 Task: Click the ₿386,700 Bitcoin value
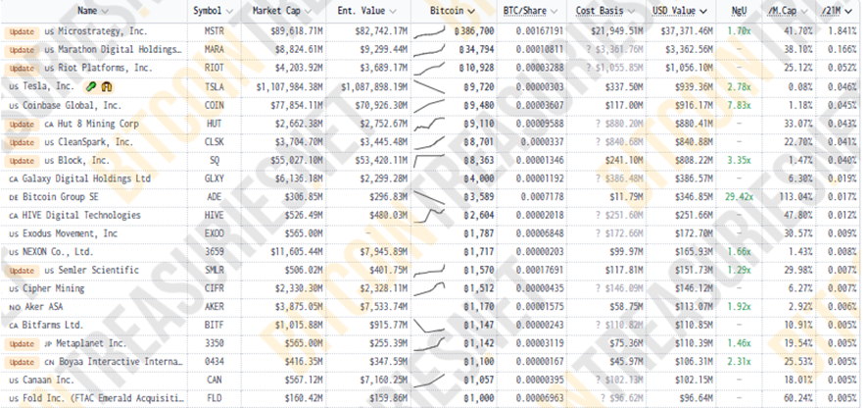coord(473,31)
